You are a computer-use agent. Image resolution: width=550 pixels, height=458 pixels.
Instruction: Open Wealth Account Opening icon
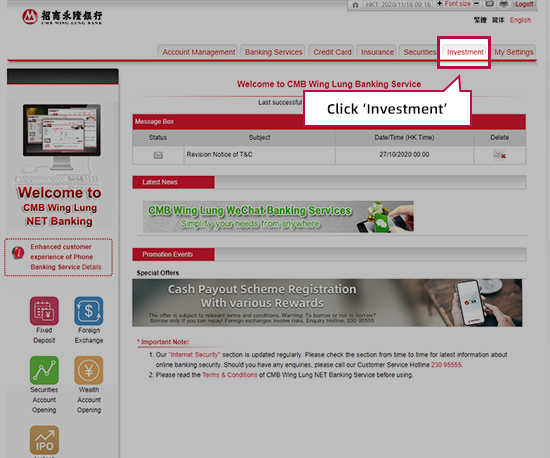tap(89, 370)
